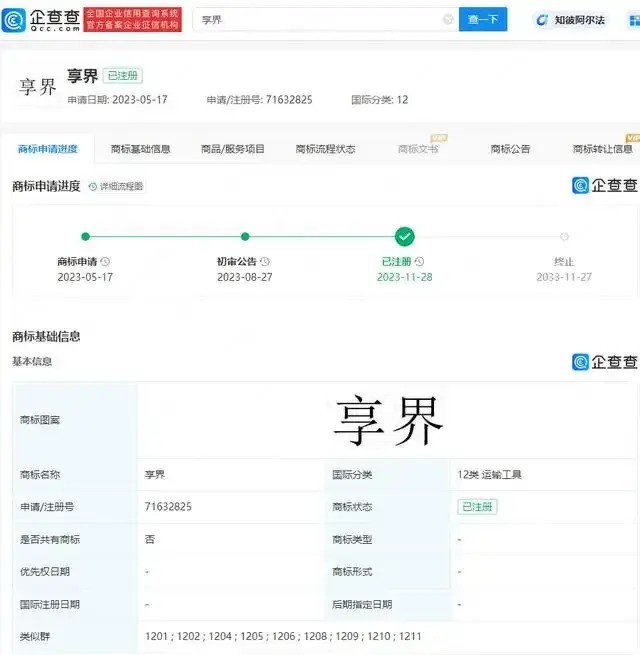This screenshot has height=655, width=640.
Task: Click the similar groups list starting 1201
Action: tap(283, 636)
